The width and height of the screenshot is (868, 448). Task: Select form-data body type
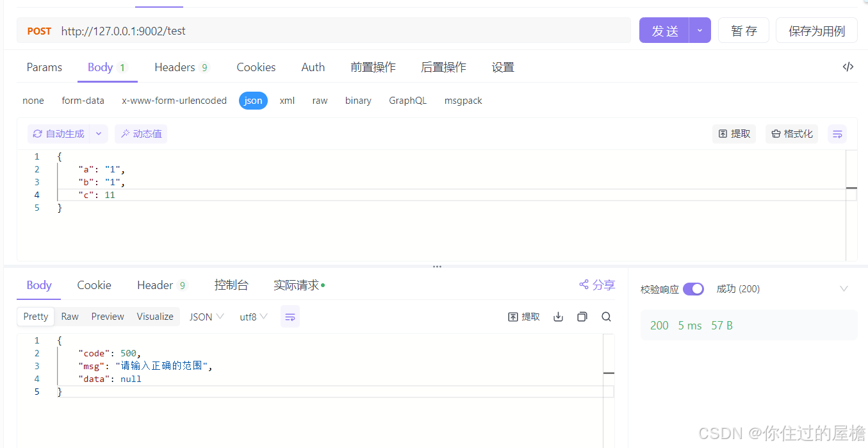tap(83, 101)
